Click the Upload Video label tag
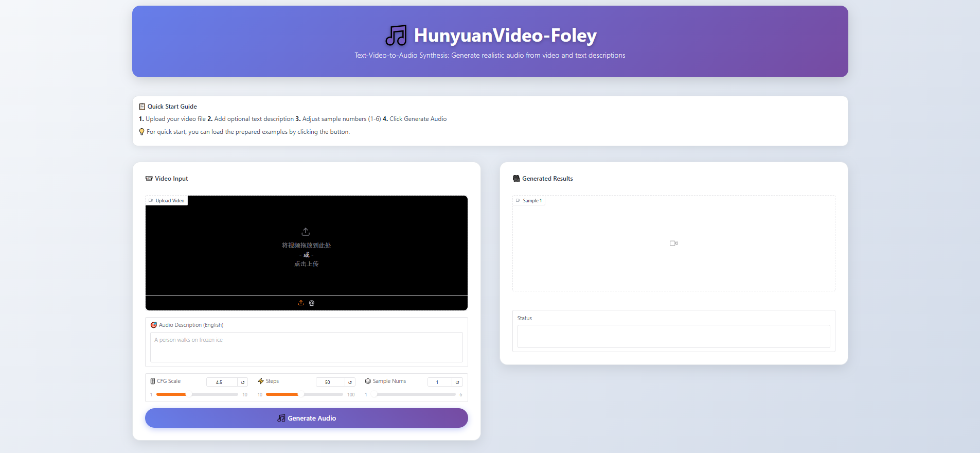 [167, 201]
